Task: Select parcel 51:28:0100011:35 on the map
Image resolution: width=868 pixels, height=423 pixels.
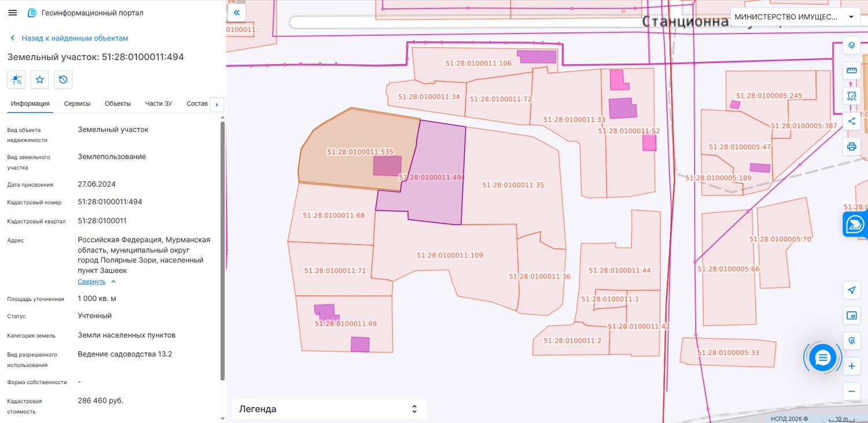Action: 514,185
